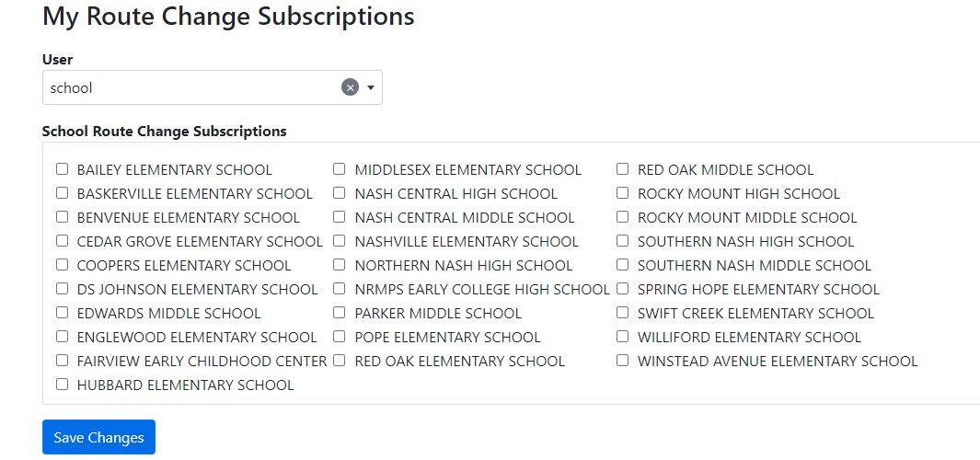
Task: Select Red Oak Middle School checkbox
Action: point(623,169)
